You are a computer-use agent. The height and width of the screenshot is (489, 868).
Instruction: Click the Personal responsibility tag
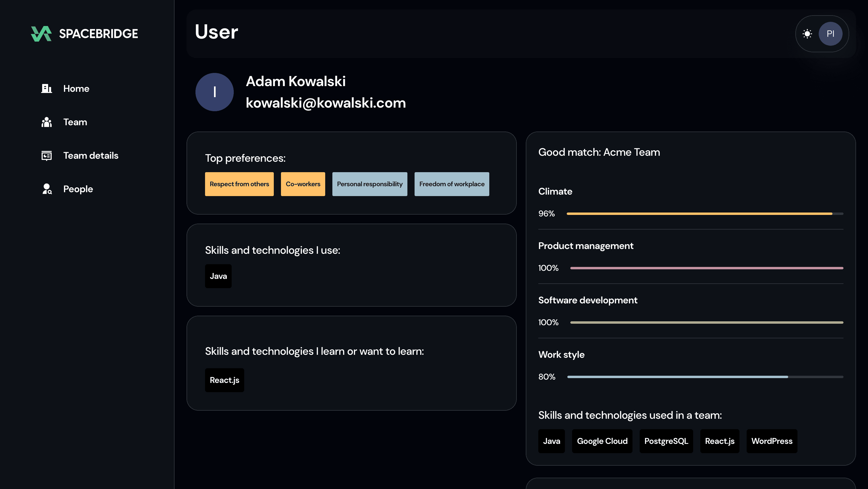click(x=370, y=184)
